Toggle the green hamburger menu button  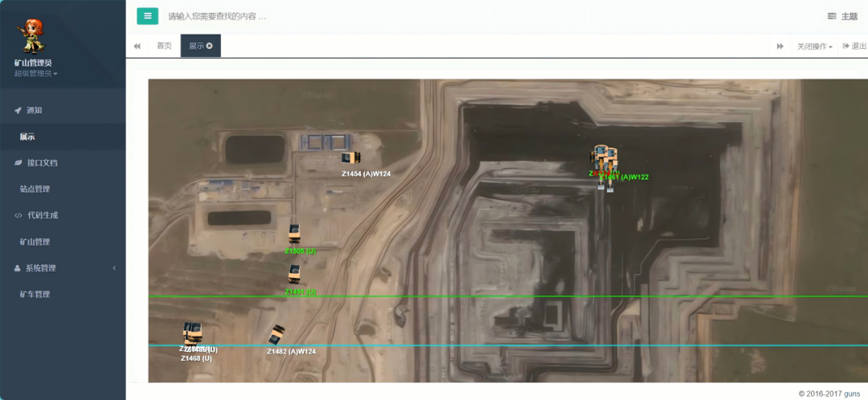[x=147, y=16]
